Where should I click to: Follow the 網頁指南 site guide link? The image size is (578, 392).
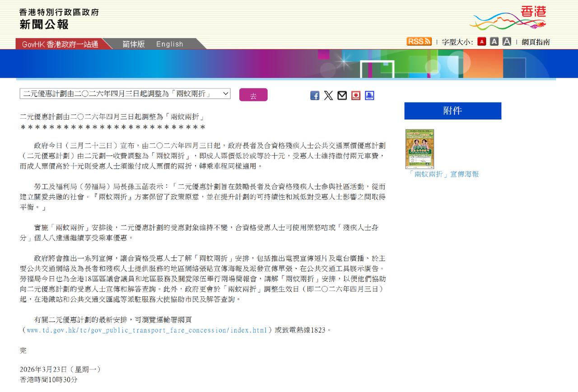[x=536, y=42]
